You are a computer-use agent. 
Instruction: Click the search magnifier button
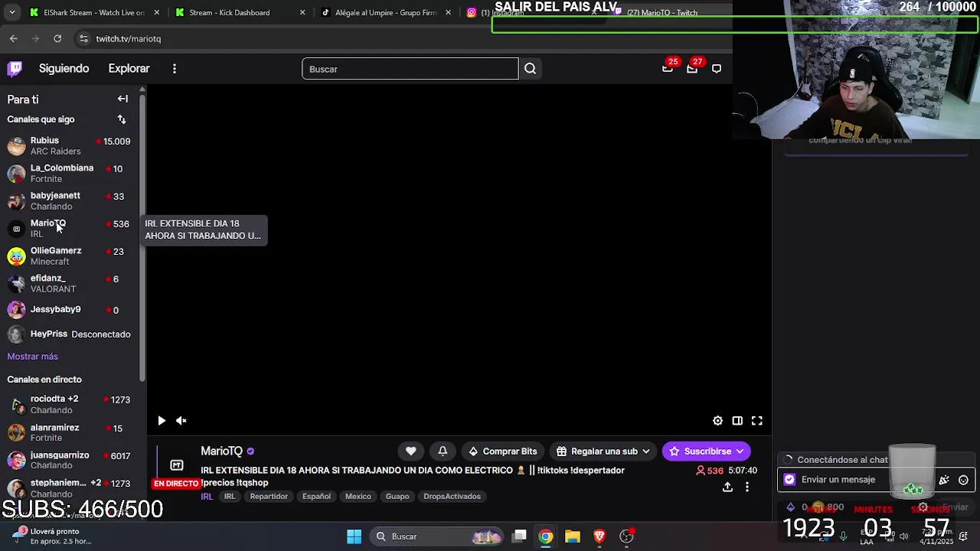click(x=530, y=69)
